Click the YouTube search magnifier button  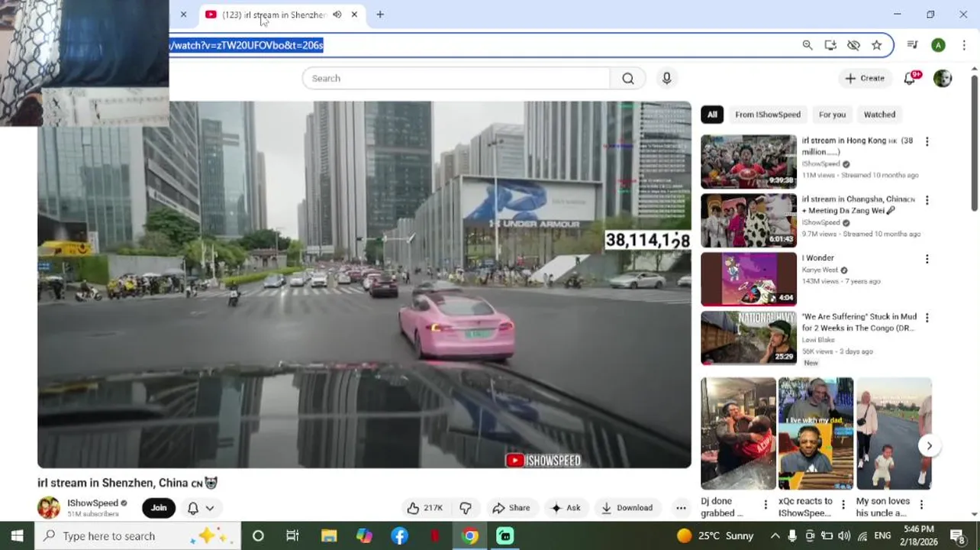[x=627, y=78]
